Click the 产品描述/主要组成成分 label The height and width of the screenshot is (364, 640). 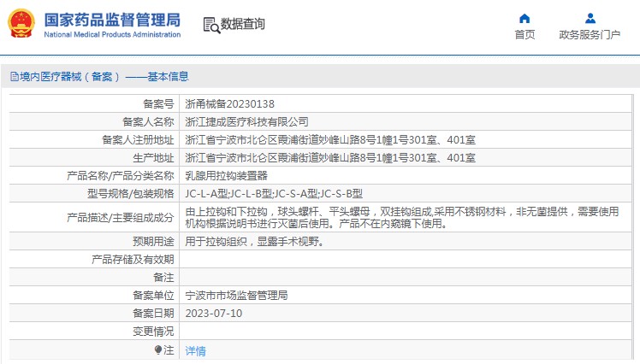pos(121,217)
